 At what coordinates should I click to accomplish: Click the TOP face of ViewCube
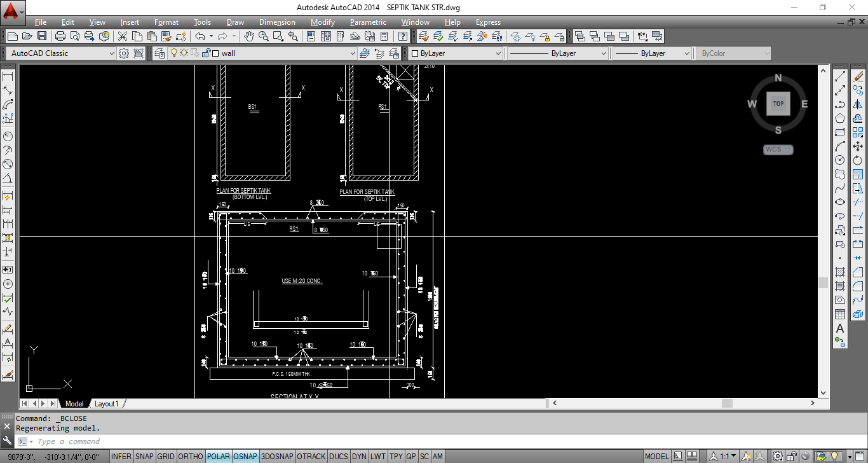778,104
